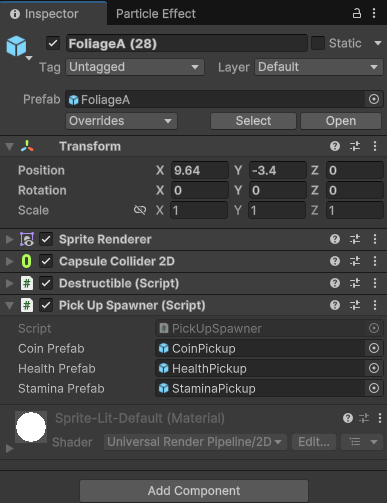Click the prefab Open button

pos(341,121)
